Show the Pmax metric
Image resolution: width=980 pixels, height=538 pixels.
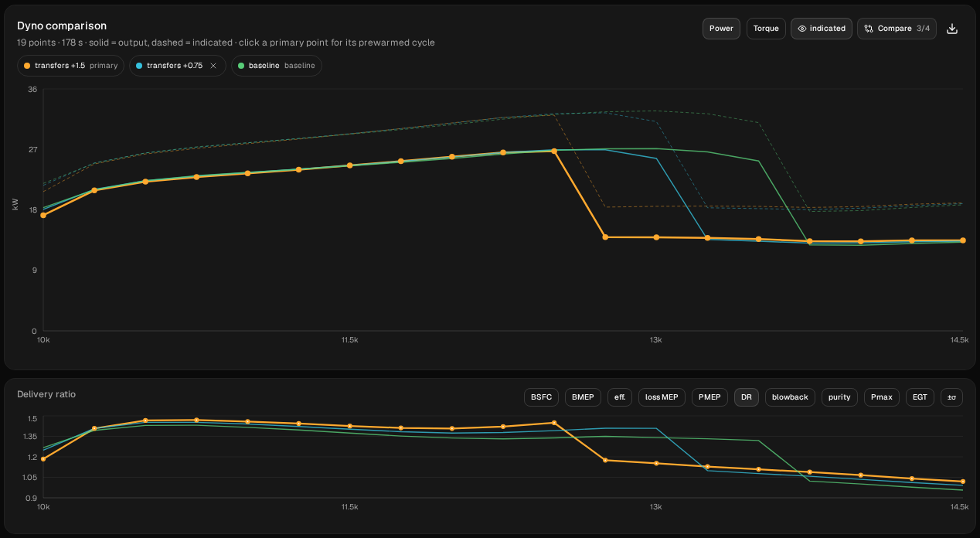click(x=881, y=397)
